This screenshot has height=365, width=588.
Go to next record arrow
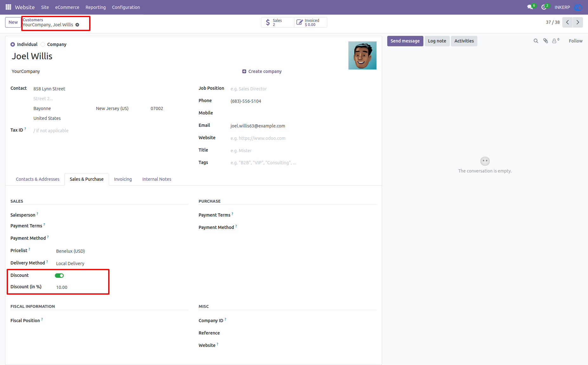[x=578, y=22]
